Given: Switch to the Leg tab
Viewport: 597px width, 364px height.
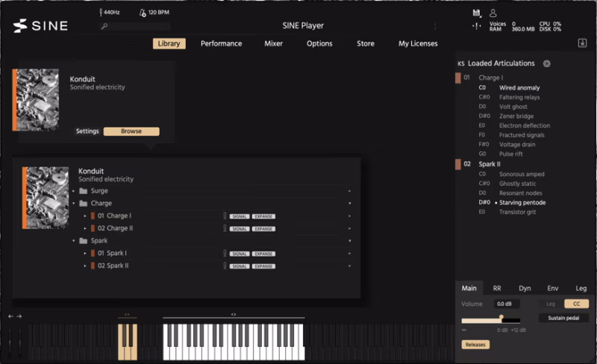Looking at the screenshot, I should [581, 288].
